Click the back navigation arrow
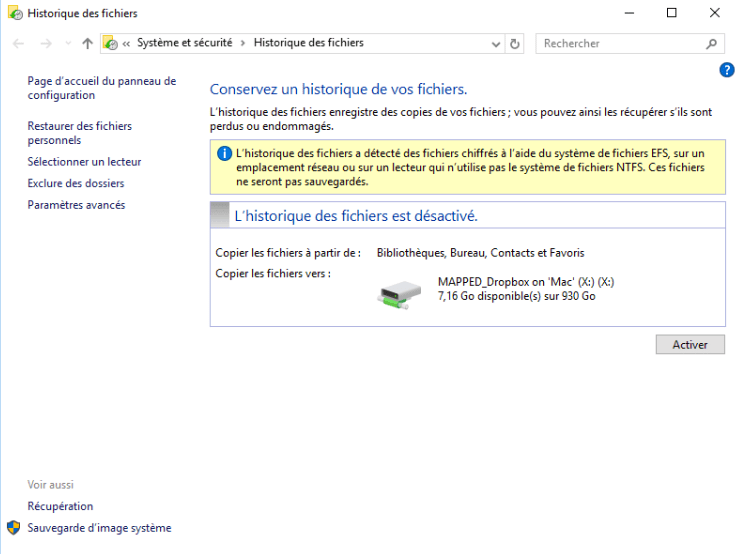The width and height of the screenshot is (736, 554). click(x=19, y=44)
